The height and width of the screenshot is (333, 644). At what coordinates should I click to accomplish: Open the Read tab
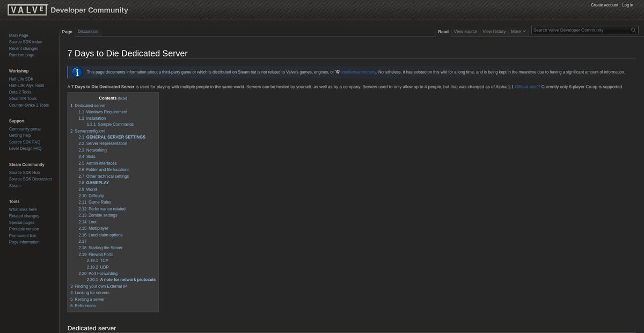click(x=443, y=32)
